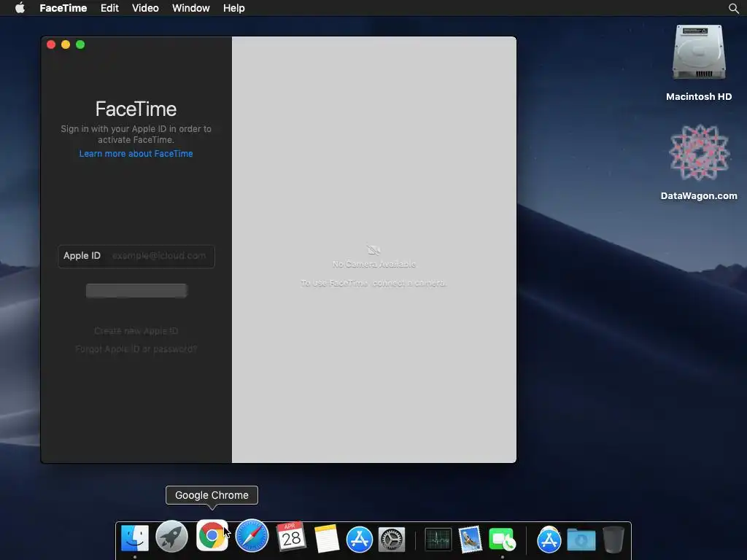Open Google Chrome from the Dock
Image resolution: width=747 pixels, height=560 pixels.
coord(212,536)
